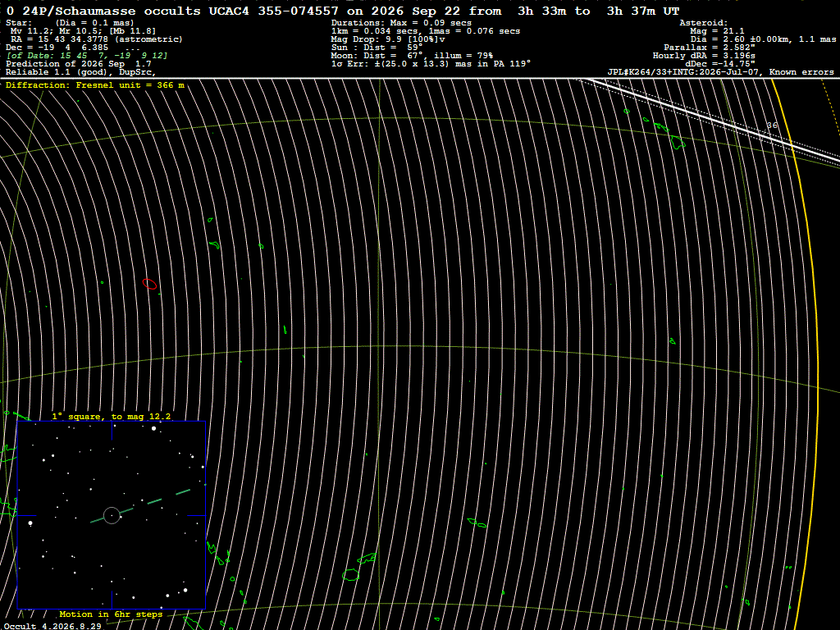Screen dimensions: 840x630
Task: Click the 'Asteroid:' heading at top right
Action: coord(703,22)
